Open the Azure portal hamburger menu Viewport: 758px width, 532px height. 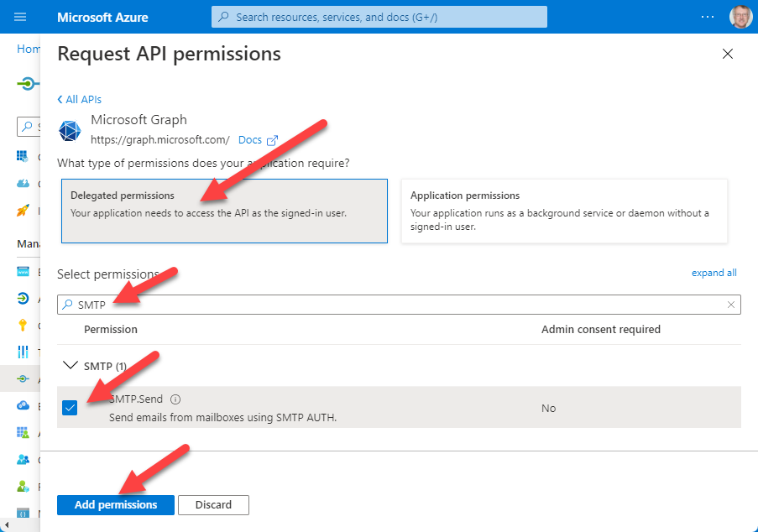[x=20, y=17]
